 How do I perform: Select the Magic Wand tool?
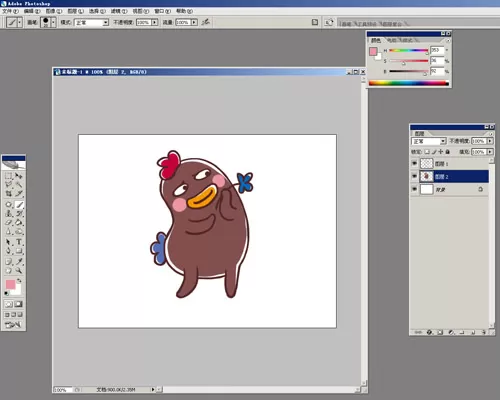tap(19, 184)
